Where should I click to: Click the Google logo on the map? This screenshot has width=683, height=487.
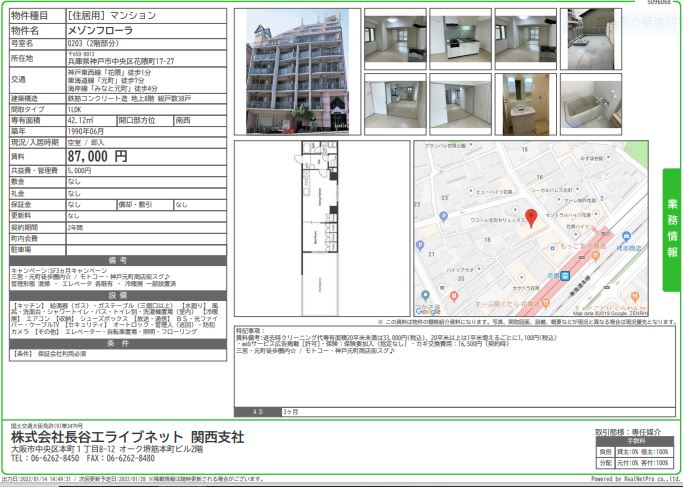pyautogui.click(x=428, y=311)
